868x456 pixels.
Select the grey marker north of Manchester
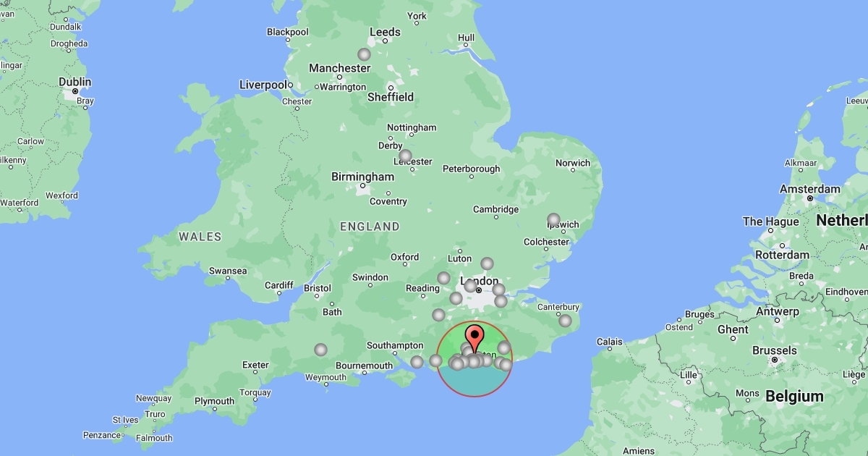364,54
